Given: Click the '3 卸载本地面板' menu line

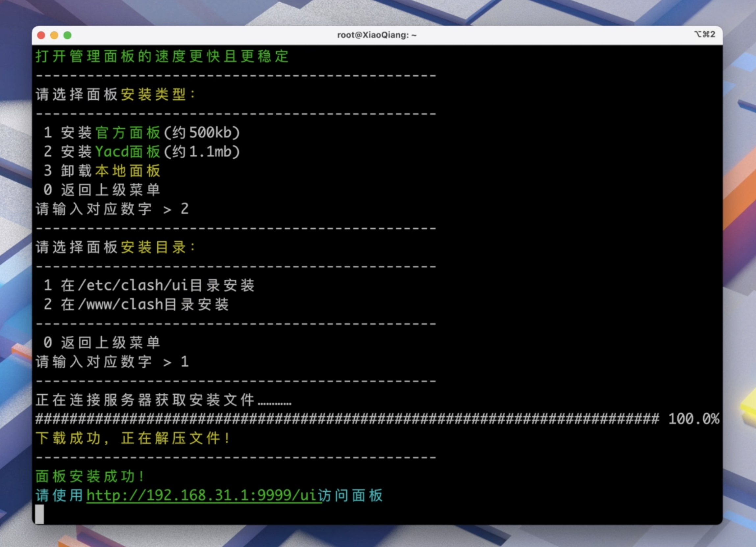Looking at the screenshot, I should [x=102, y=171].
